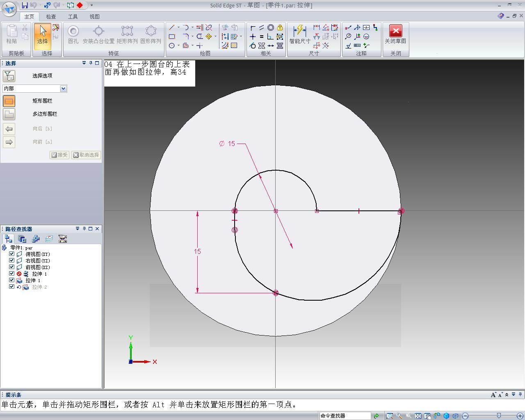
Task: Choose the Tangent arc tool
Action: coord(185,27)
